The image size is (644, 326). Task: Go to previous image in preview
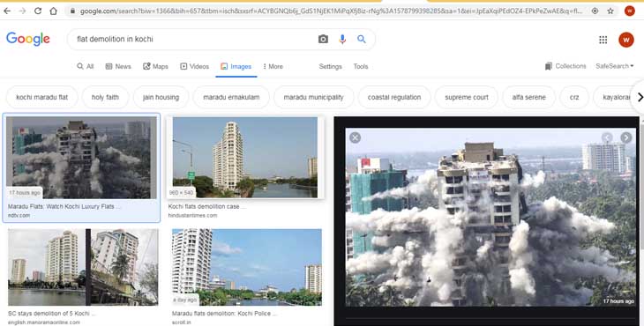click(x=607, y=137)
